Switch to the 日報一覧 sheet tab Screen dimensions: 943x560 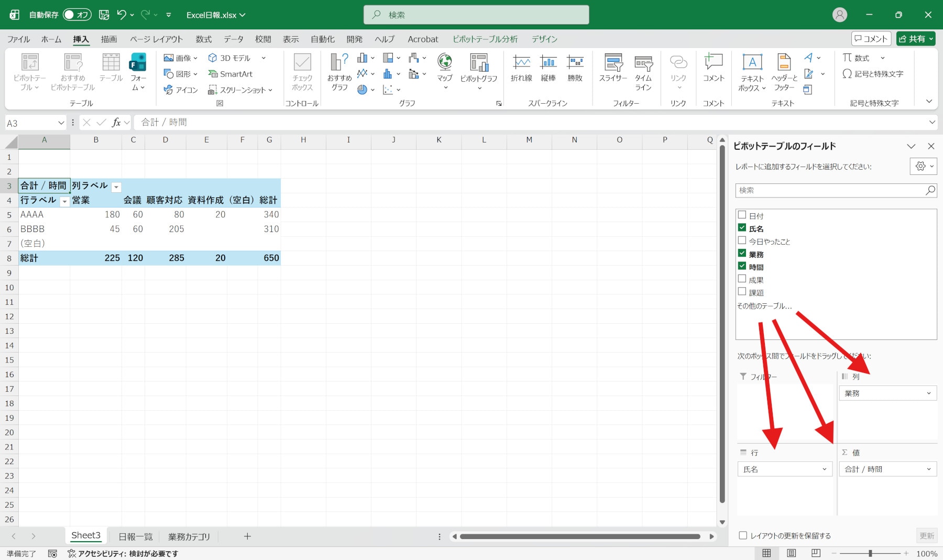click(135, 536)
